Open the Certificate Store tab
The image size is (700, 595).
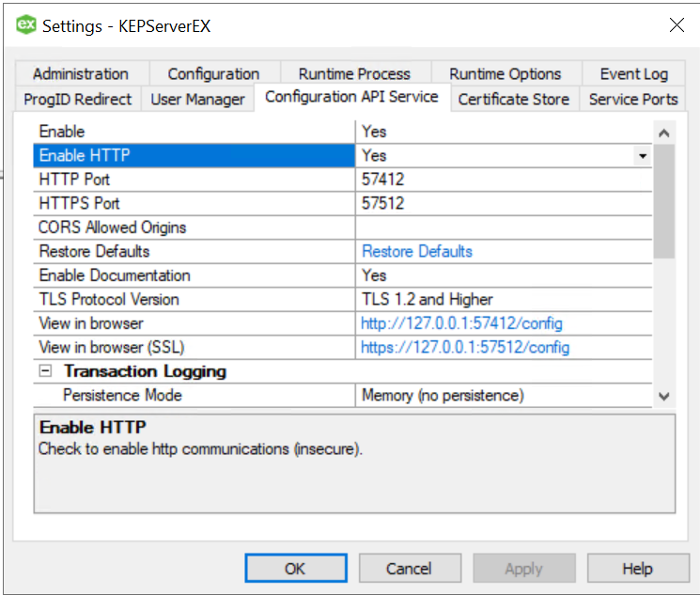click(513, 99)
